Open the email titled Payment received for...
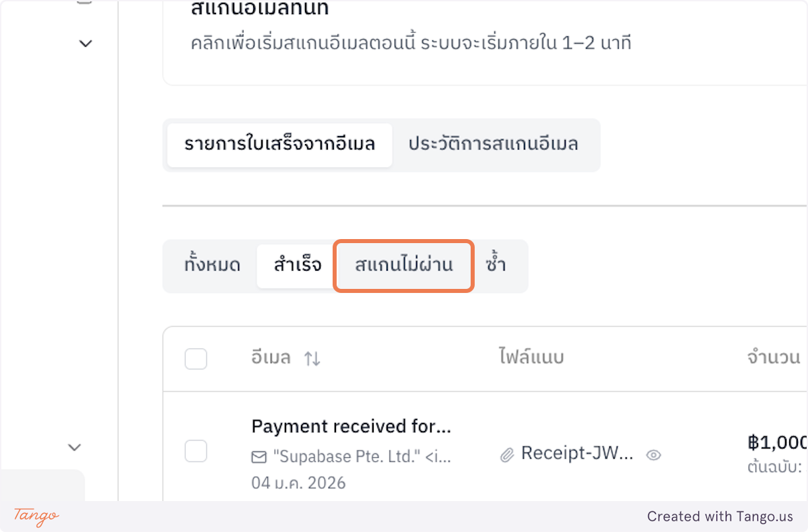This screenshot has height=532, width=808. pyautogui.click(x=351, y=426)
